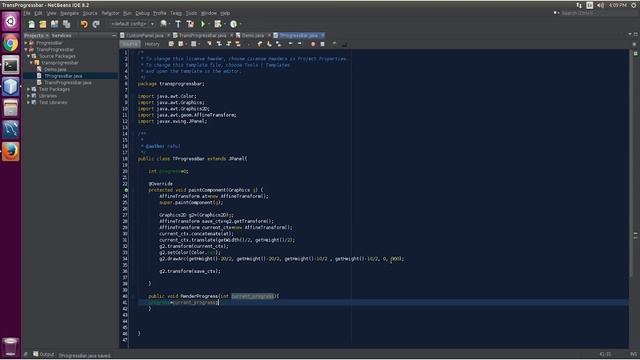This screenshot has width=640, height=360.
Task: Click the system power gear icon
Action: [634, 5]
